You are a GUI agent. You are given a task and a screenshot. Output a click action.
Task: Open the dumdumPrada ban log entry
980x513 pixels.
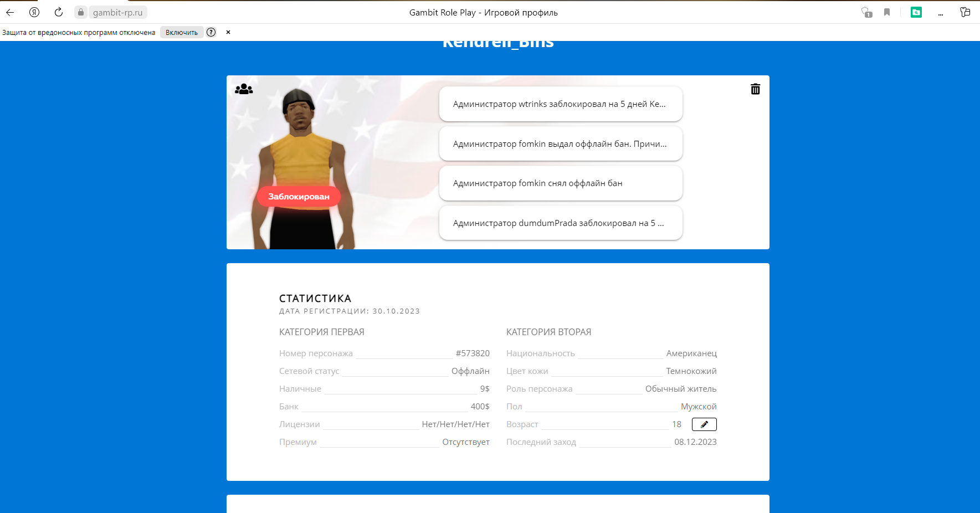pyautogui.click(x=560, y=223)
